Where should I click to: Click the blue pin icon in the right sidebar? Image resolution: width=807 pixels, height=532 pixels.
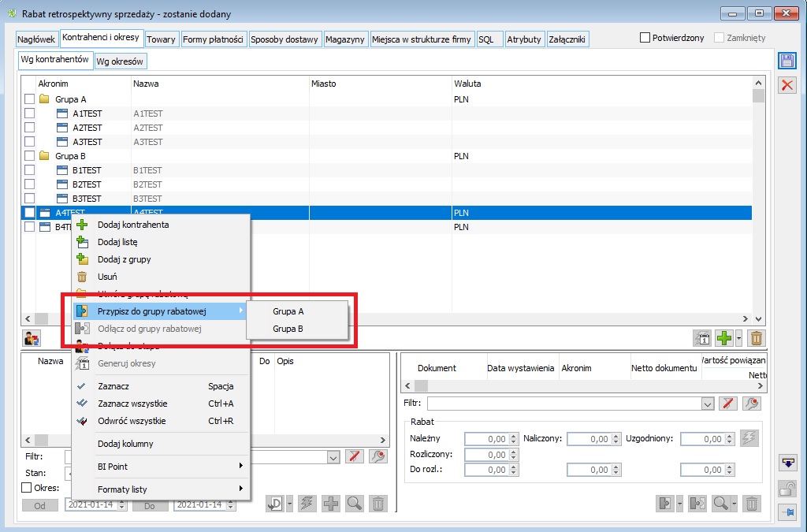point(787,512)
